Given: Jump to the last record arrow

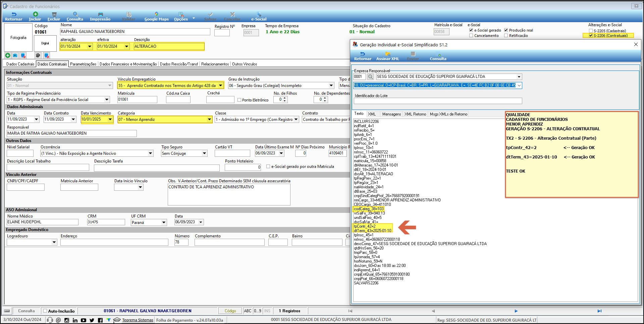Looking at the screenshot, I should (x=599, y=311).
